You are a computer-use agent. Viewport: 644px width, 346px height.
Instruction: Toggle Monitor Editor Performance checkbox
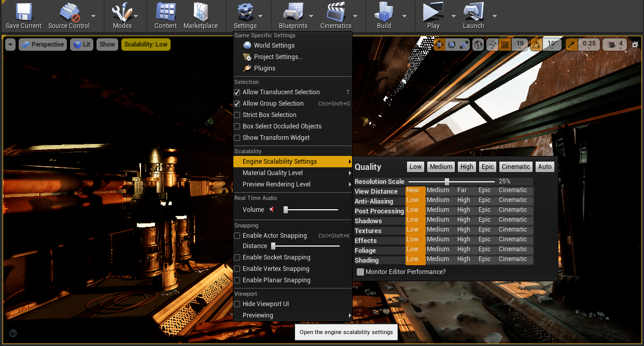(x=360, y=272)
